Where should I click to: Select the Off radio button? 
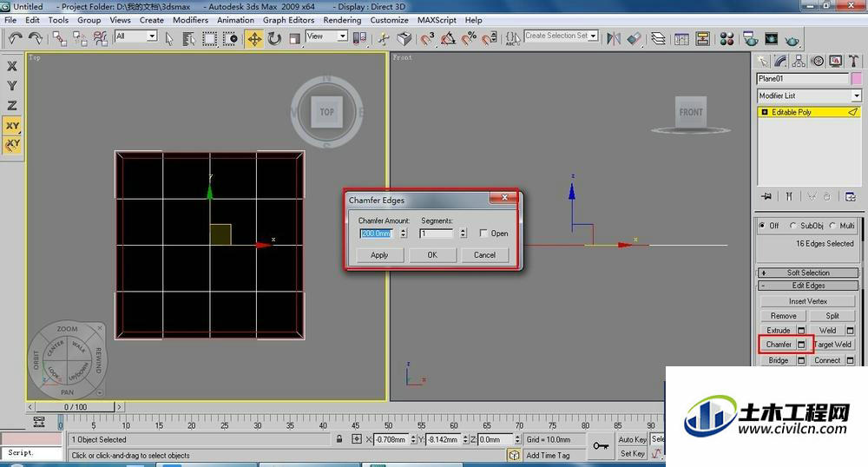point(762,226)
